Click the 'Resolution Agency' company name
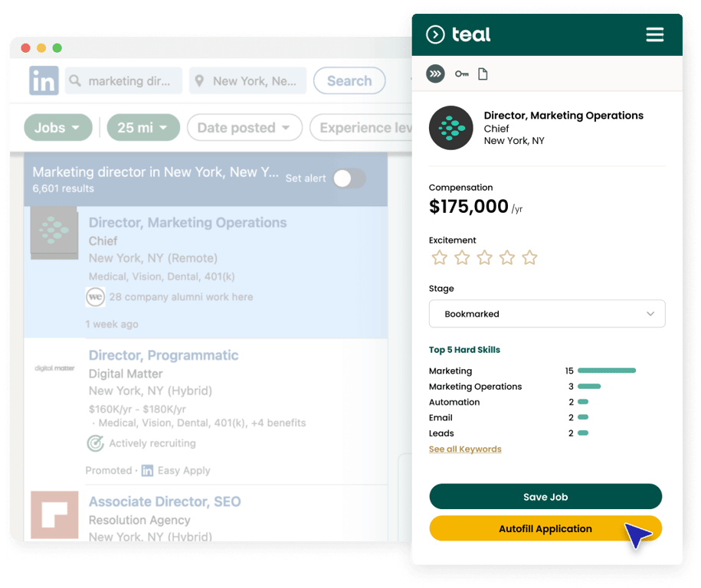The image size is (701, 588). [139, 520]
